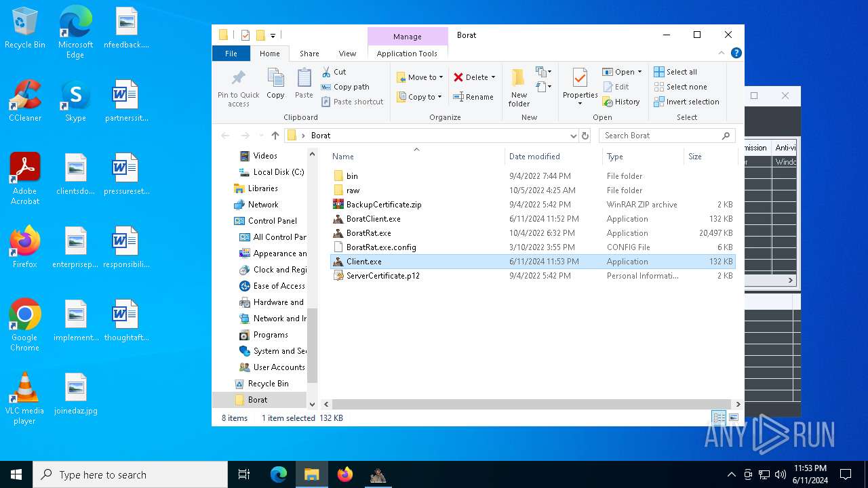Select Client.exe file
Viewport: 868px width, 488px height.
(x=532, y=262)
